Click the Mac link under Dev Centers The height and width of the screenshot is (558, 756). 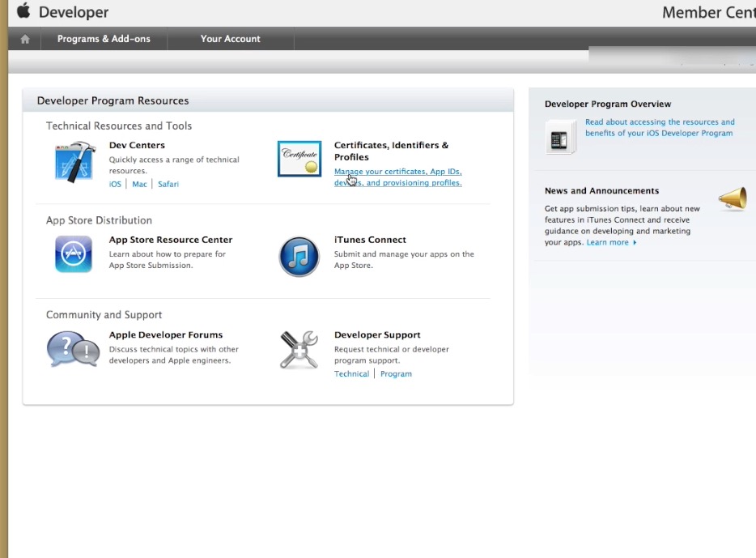(x=139, y=184)
